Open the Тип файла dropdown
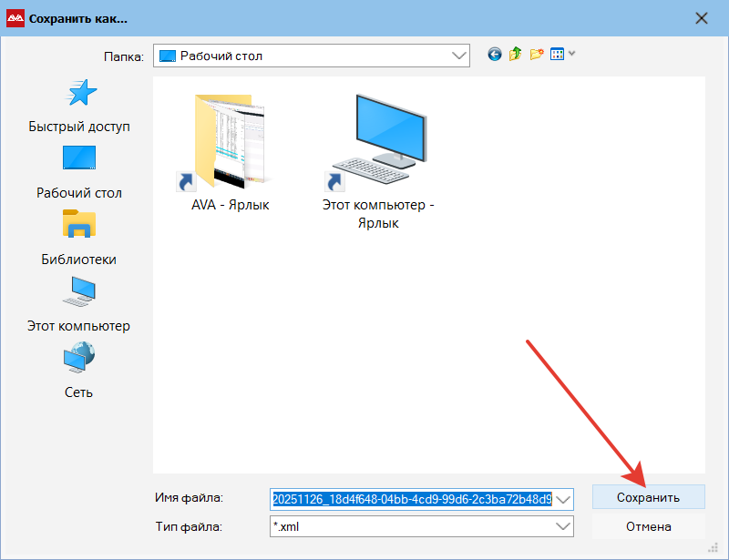This screenshot has width=729, height=560. (563, 526)
